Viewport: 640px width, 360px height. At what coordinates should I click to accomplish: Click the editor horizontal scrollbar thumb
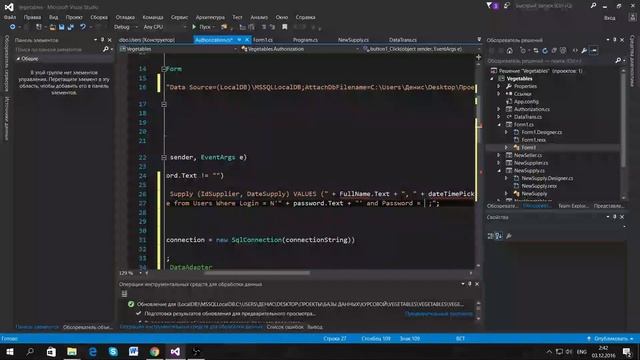click(256, 273)
